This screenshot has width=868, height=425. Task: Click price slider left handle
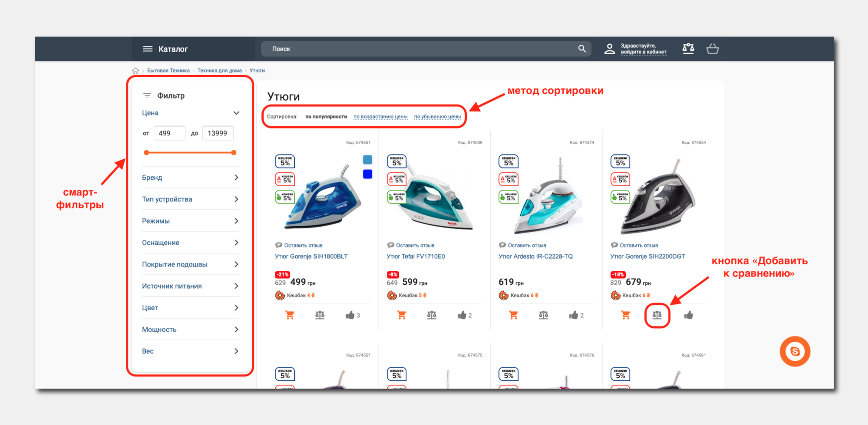[x=146, y=152]
